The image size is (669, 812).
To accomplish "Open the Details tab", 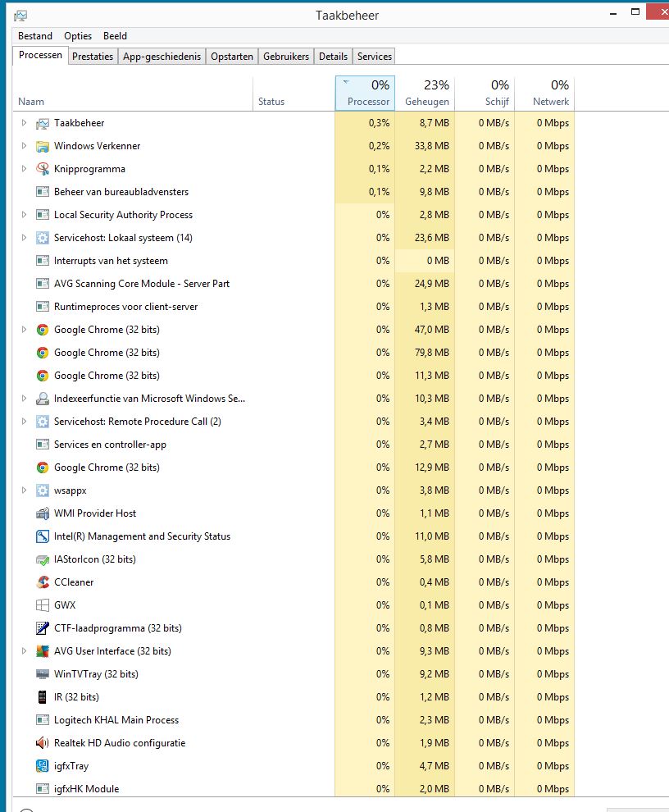I will [x=333, y=57].
